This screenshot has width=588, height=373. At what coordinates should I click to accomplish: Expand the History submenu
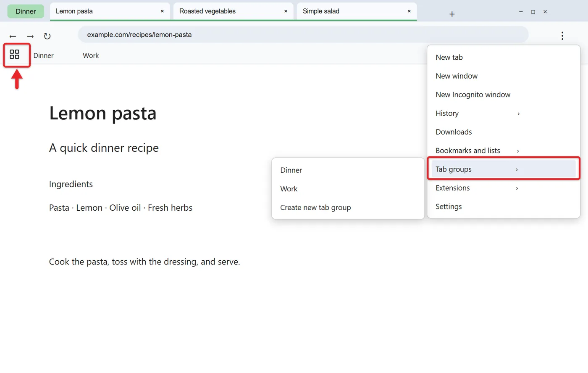tap(503, 114)
